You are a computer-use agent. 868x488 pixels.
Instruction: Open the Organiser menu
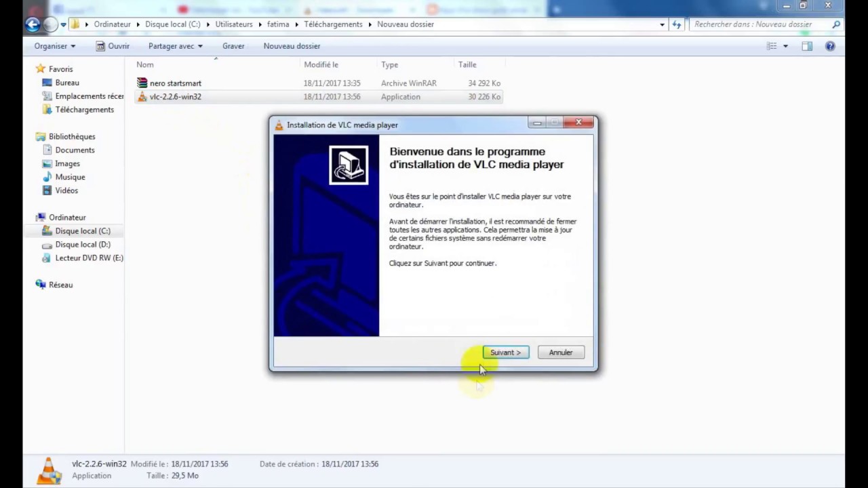(x=55, y=46)
